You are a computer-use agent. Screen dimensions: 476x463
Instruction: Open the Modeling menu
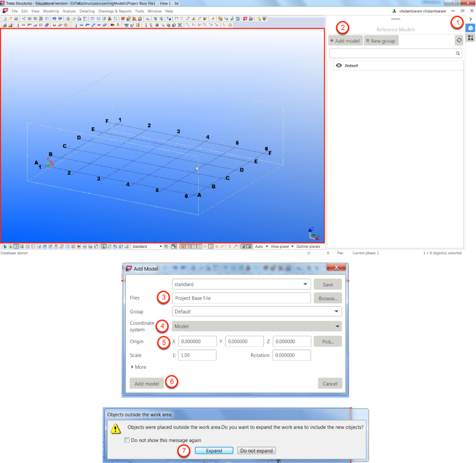pos(51,11)
